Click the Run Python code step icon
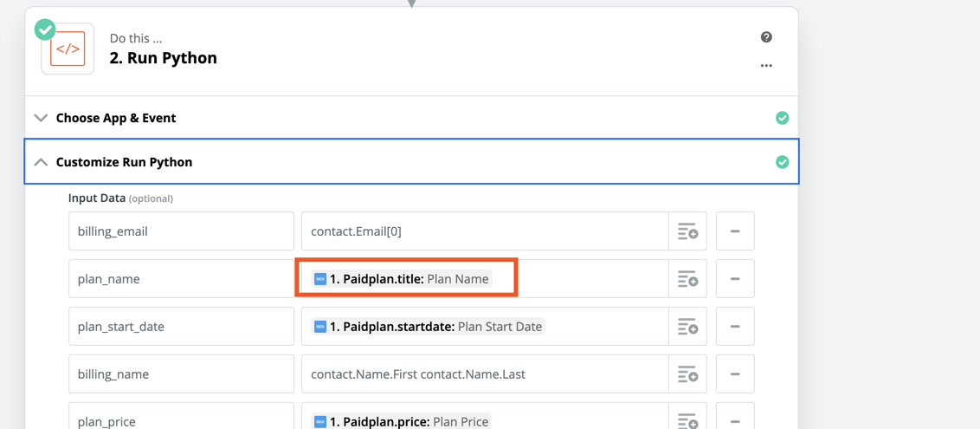The height and width of the screenshot is (429, 980). pyautogui.click(x=68, y=49)
